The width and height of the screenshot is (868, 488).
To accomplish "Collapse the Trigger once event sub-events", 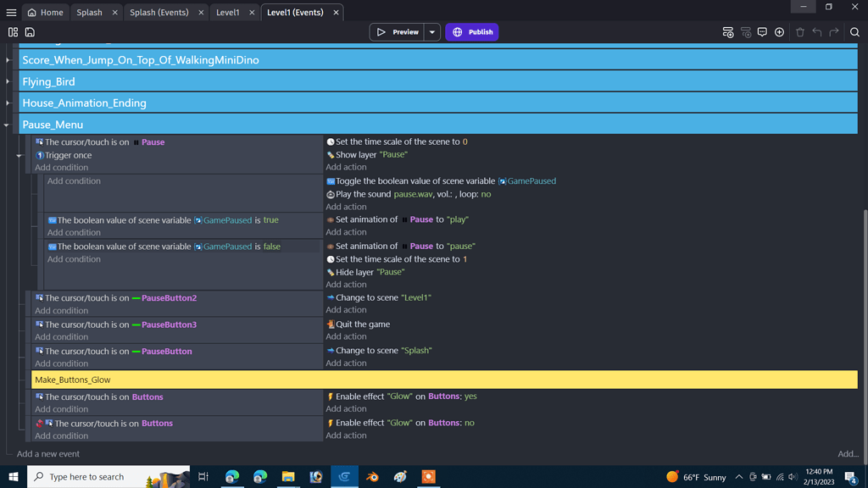I will pyautogui.click(x=19, y=156).
